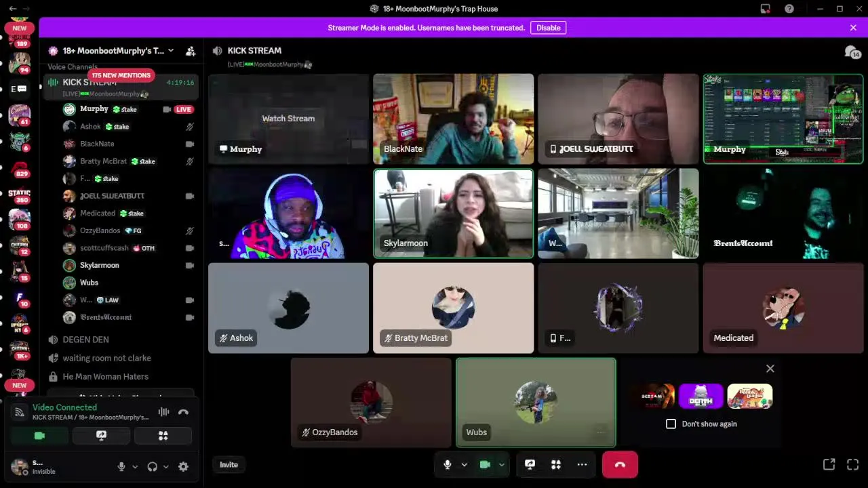
Task: Open the server icon with the 1K+ badge
Action: [x=20, y=348]
